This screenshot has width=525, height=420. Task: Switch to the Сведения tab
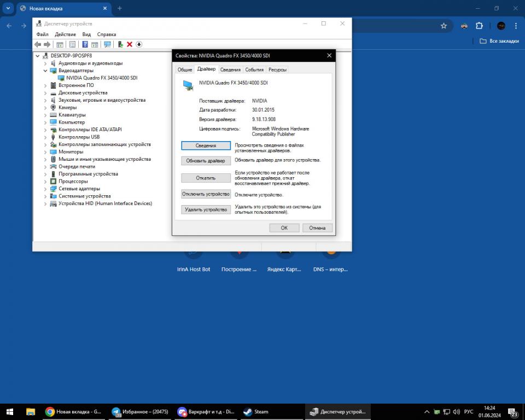tap(230, 69)
